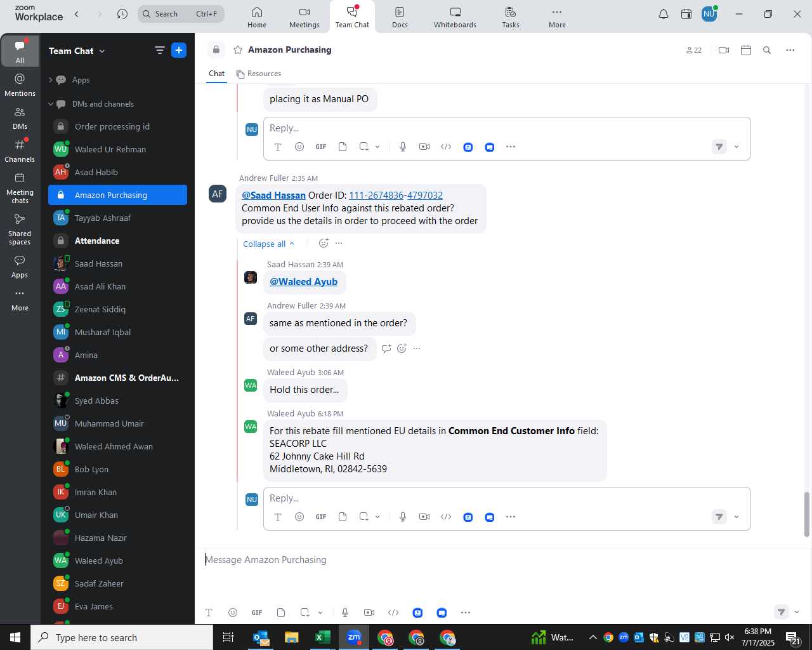Open the Home tab
Screen dimensions: 812x650
(257, 17)
